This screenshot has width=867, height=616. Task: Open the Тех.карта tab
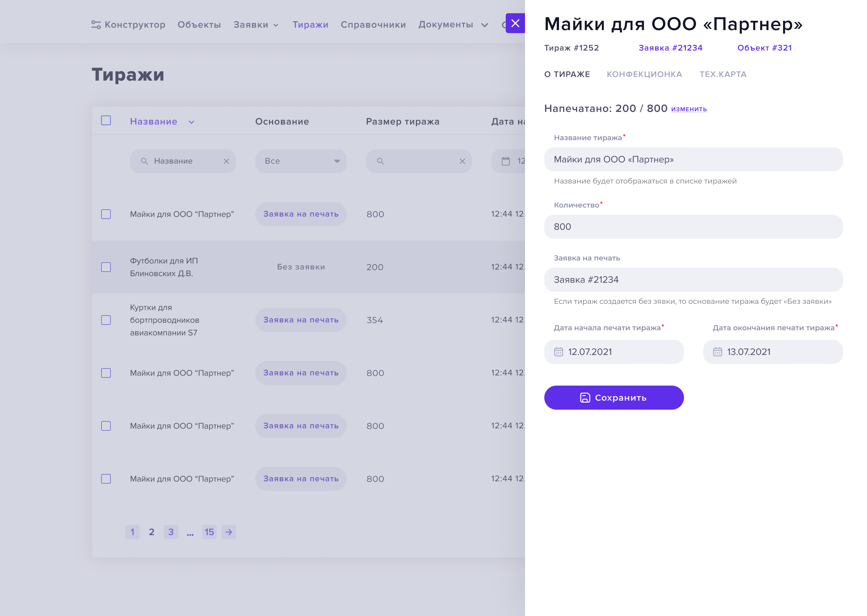(x=723, y=74)
